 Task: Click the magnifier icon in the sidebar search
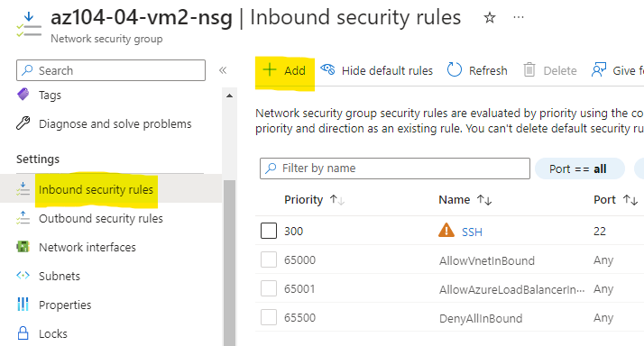coord(27,69)
